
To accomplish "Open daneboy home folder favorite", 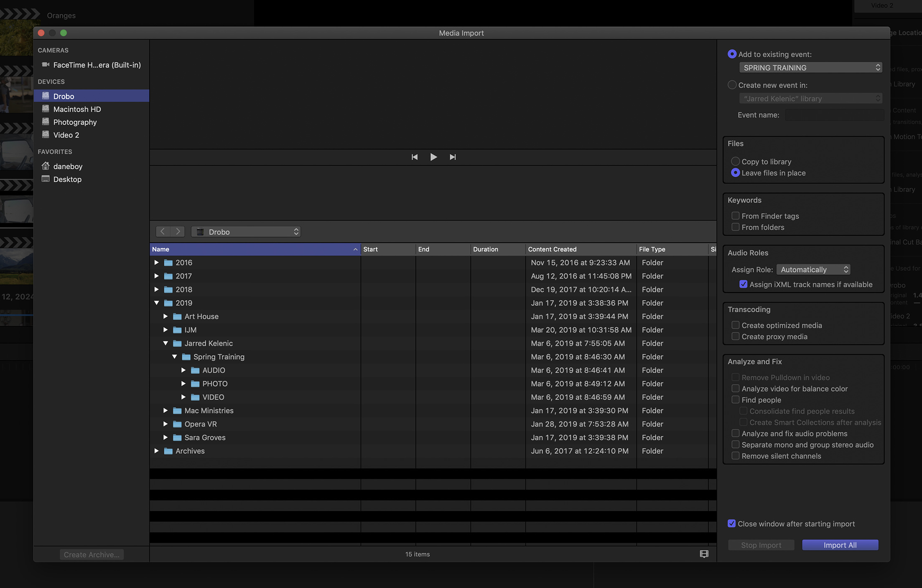I will pos(68,166).
